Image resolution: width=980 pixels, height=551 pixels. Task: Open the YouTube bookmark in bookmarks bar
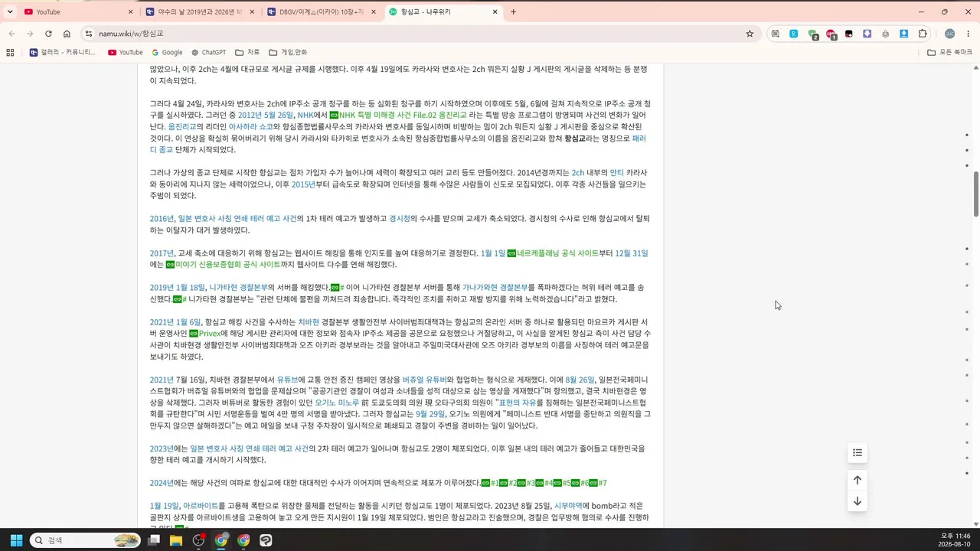point(125,52)
